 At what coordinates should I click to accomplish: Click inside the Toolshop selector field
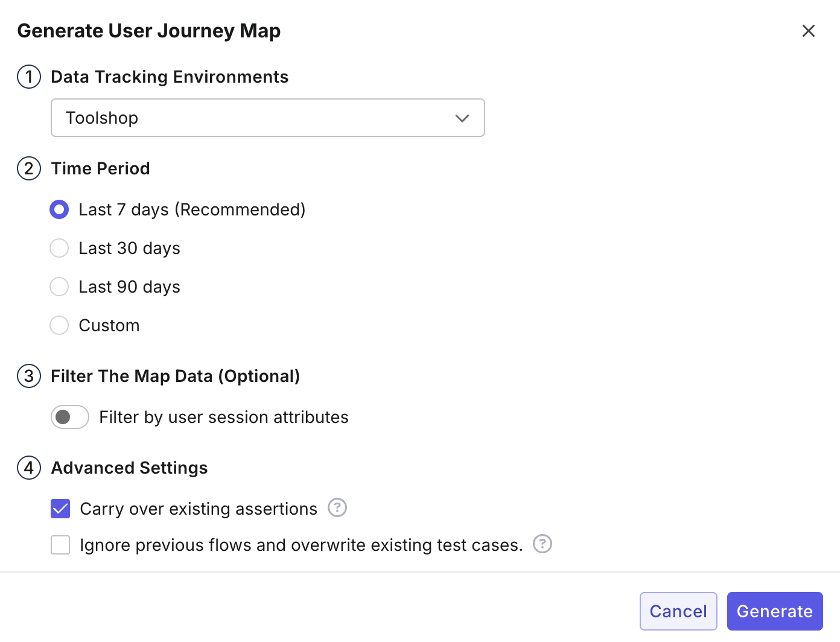(x=241, y=118)
